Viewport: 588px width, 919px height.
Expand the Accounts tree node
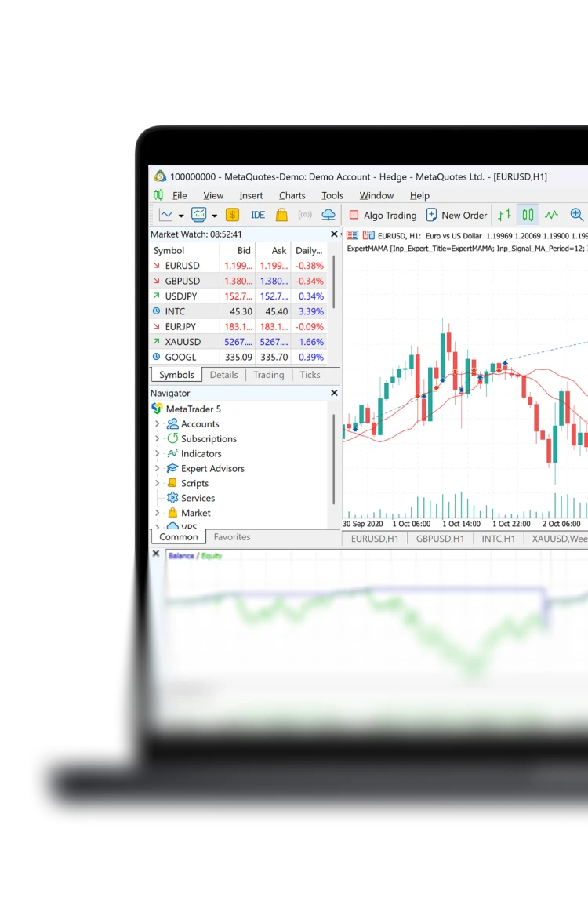point(157,423)
